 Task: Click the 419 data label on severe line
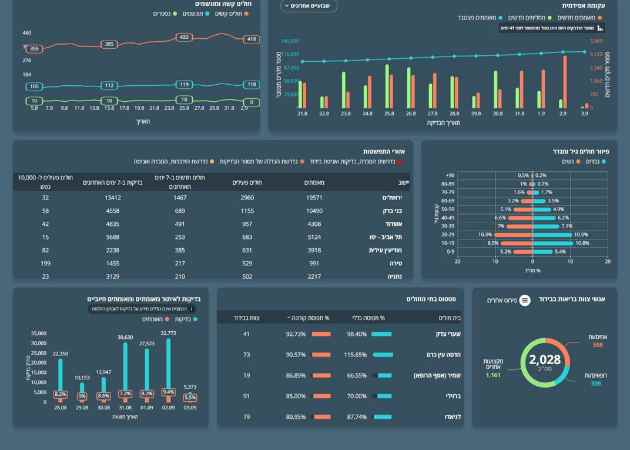coord(252,39)
